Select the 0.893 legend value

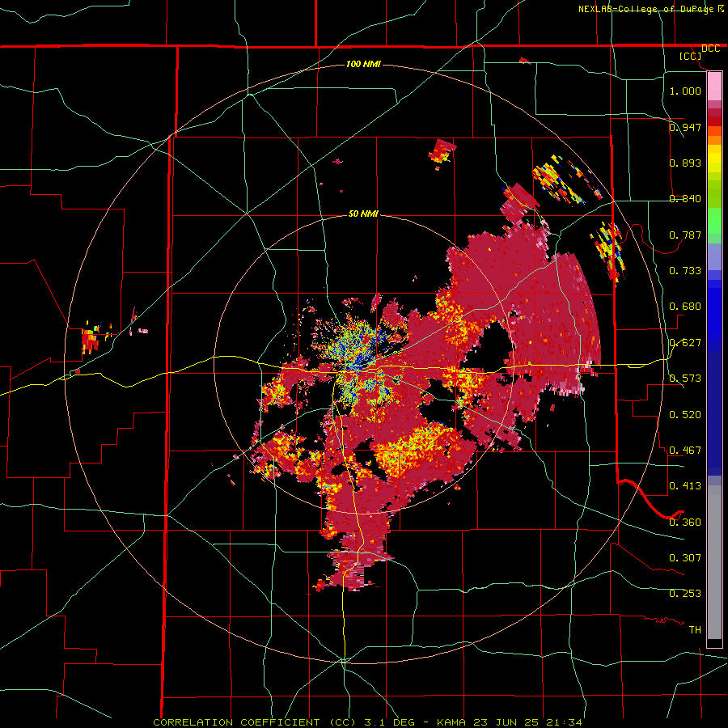685,163
